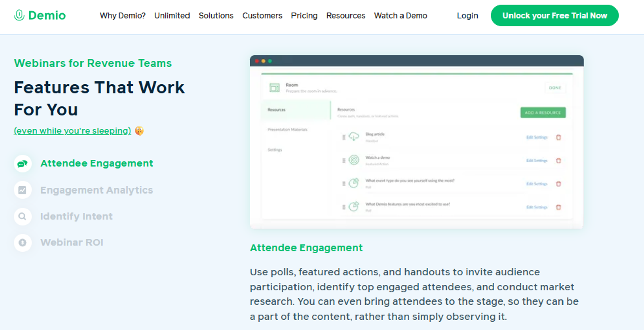Delete the Watch a demo resource
The image size is (644, 330).
tap(558, 160)
